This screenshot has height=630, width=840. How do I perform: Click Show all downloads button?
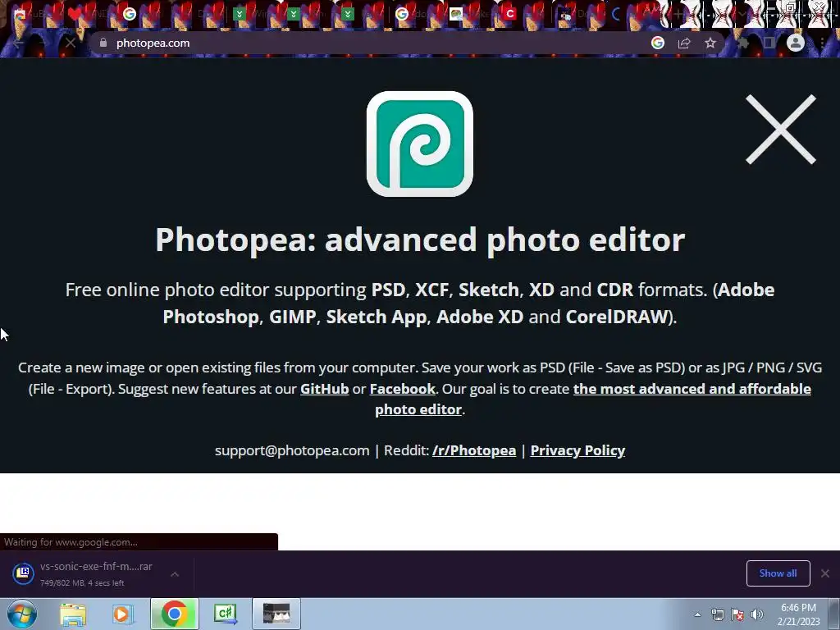click(x=778, y=573)
